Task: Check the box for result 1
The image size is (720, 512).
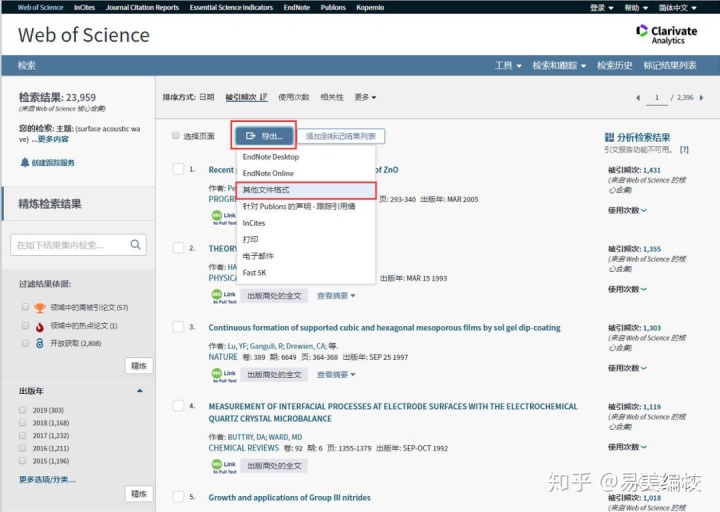Action: (x=178, y=169)
